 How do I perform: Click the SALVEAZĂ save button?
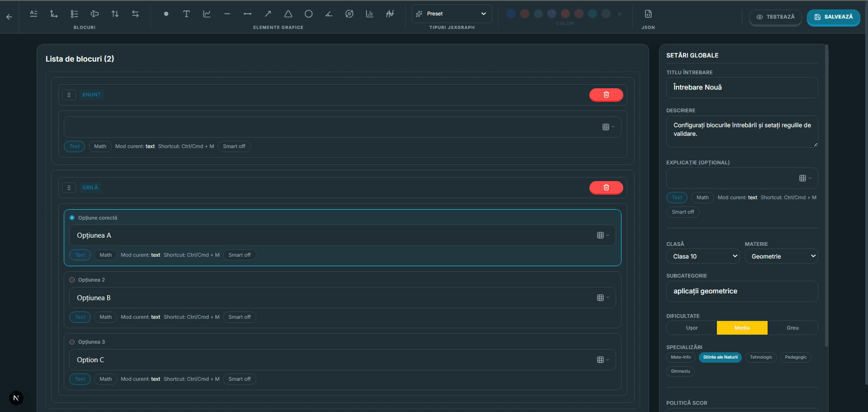[833, 17]
